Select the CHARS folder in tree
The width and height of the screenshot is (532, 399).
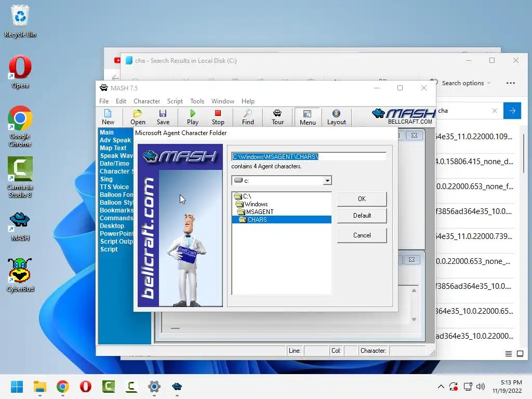point(282,220)
